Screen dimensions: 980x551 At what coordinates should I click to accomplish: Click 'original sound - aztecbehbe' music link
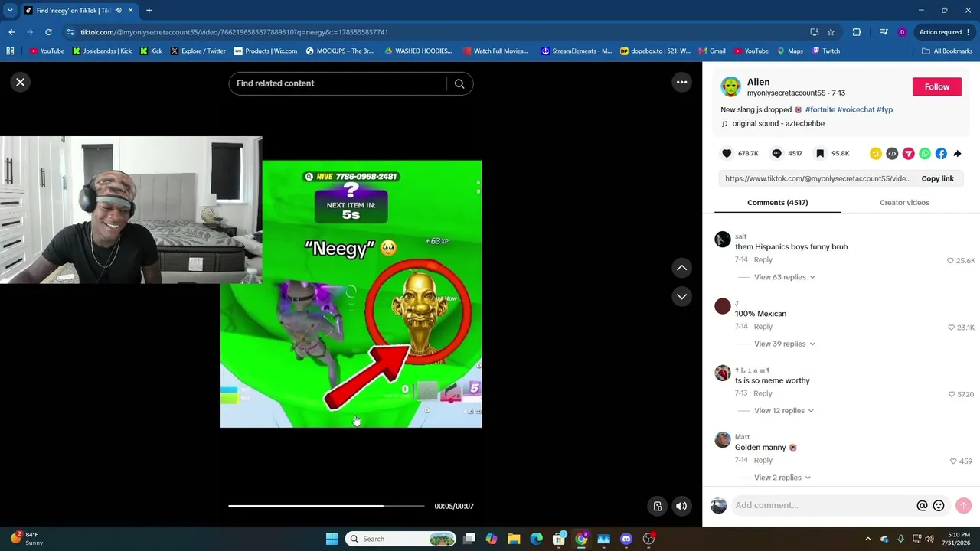pos(778,124)
